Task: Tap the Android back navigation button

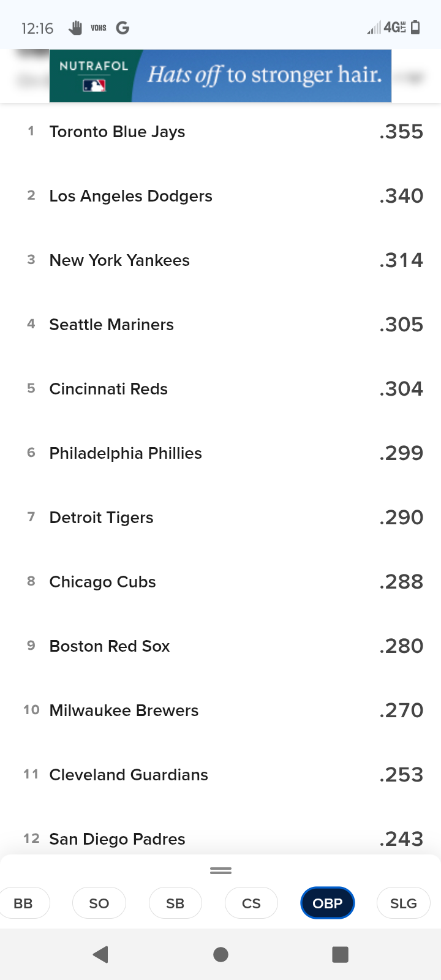Action: pyautogui.click(x=101, y=954)
